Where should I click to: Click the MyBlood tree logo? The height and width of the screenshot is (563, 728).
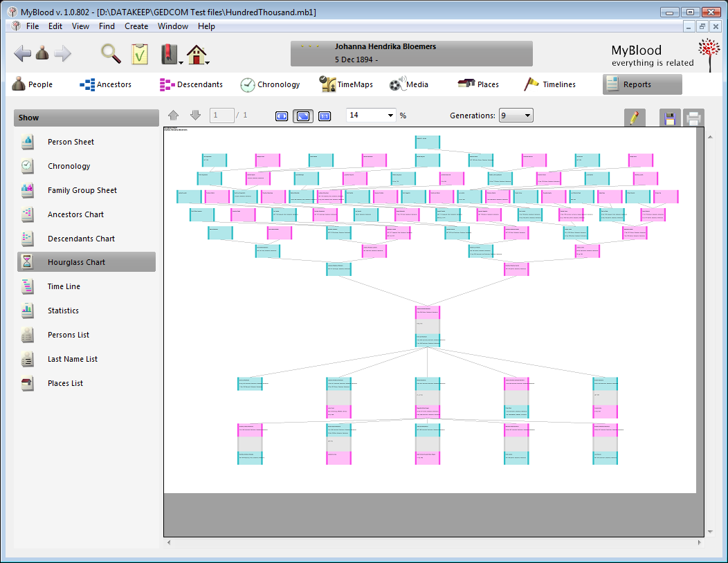click(709, 55)
